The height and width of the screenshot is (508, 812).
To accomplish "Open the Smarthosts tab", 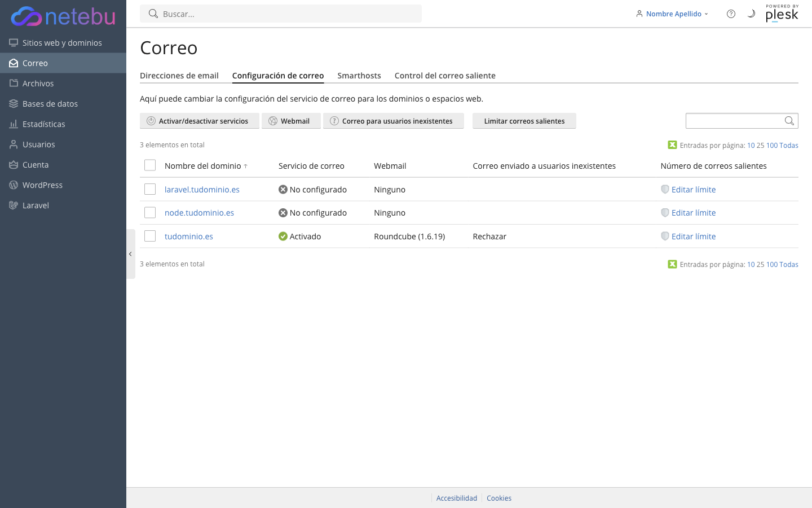I will click(359, 76).
